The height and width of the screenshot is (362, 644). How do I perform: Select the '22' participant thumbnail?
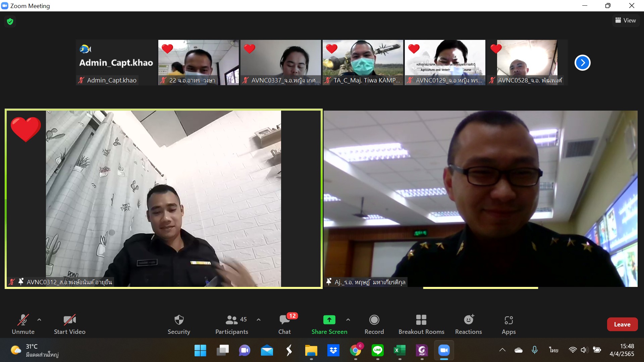(x=199, y=62)
